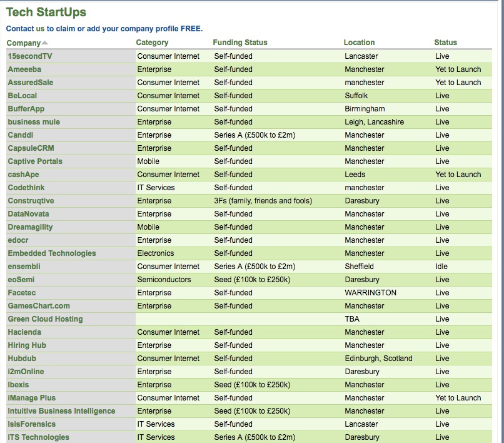The image size is (504, 443).
Task: Sort table by Location column header
Action: tap(359, 43)
